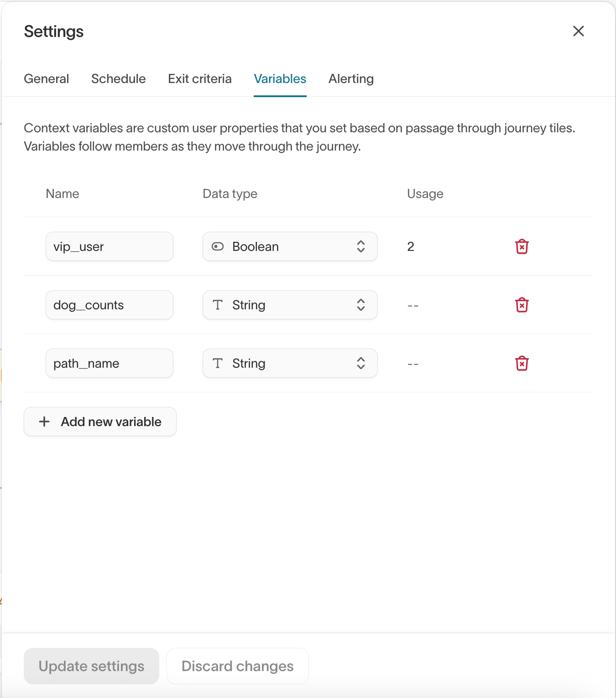The width and height of the screenshot is (616, 698).
Task: Click the String type icon beside path_name
Action: (x=218, y=363)
